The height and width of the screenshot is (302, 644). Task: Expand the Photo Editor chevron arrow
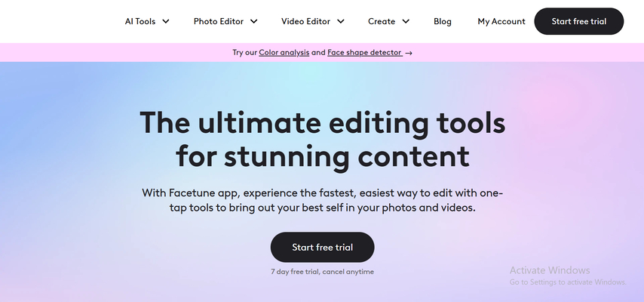click(254, 21)
